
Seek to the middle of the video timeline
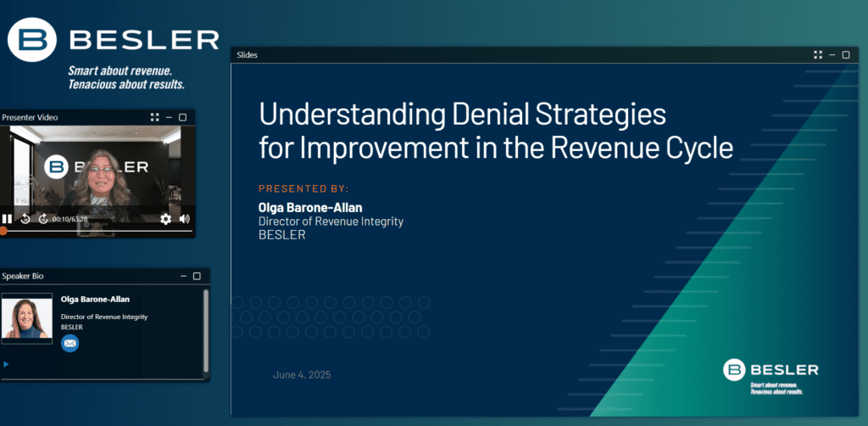(97, 231)
